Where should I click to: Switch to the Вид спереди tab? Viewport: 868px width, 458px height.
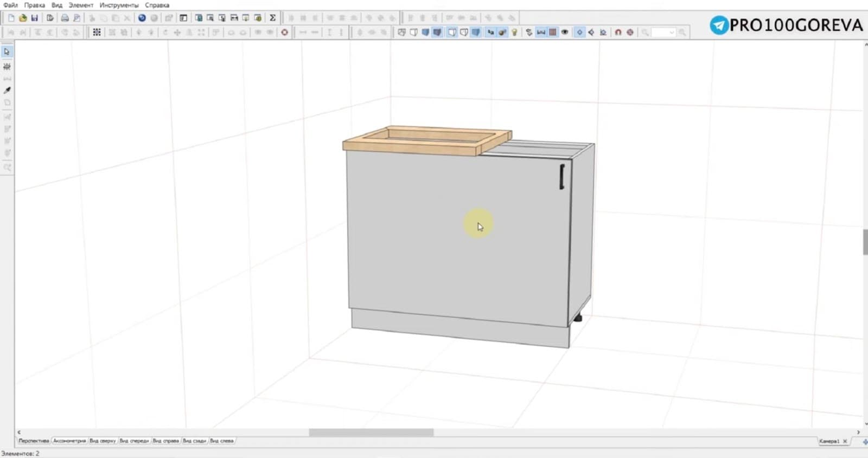134,441
